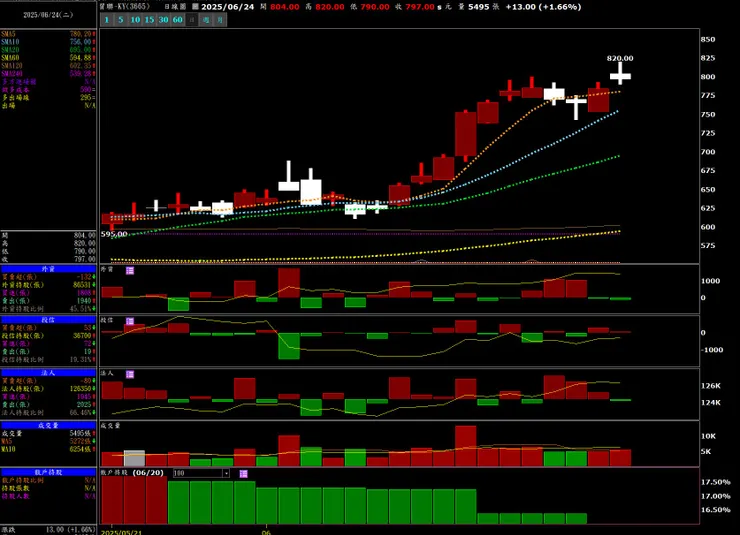This screenshot has height=535, width=740.
Task: Click the +13.00 (+1.66%) change in top bar
Action: click(543, 7)
